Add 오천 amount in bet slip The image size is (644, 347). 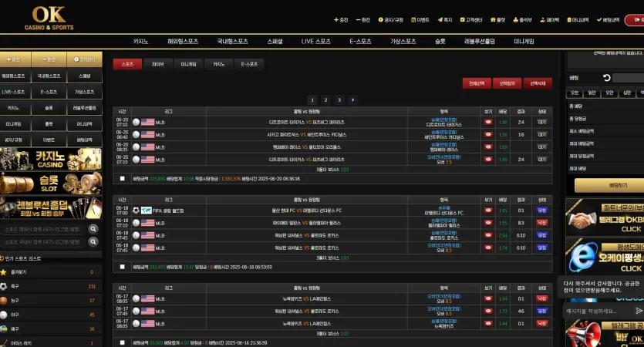575,93
